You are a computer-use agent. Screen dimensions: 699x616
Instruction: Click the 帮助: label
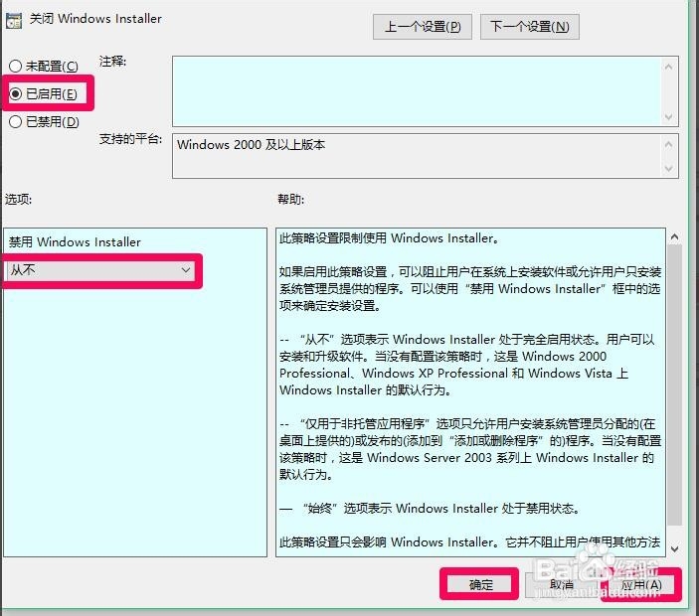290,199
